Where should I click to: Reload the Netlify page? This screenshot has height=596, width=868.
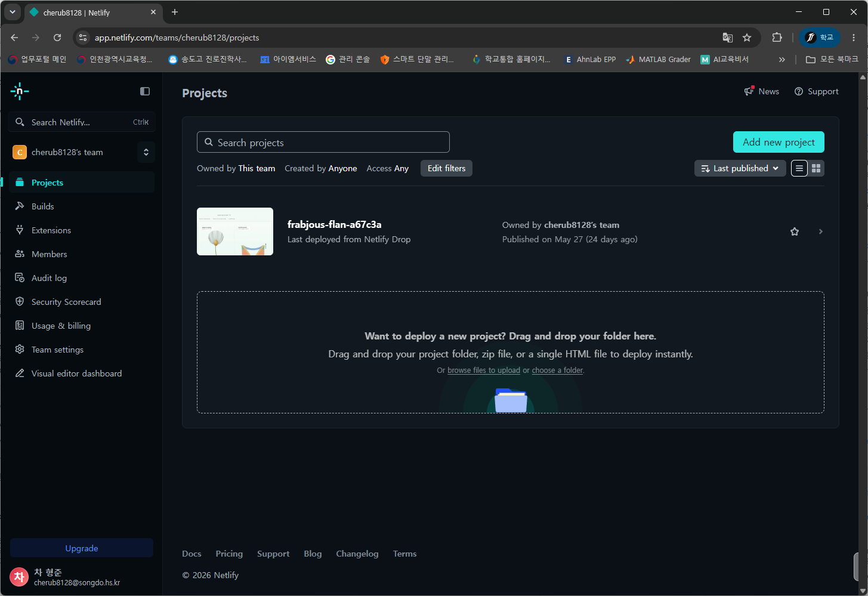tap(57, 38)
